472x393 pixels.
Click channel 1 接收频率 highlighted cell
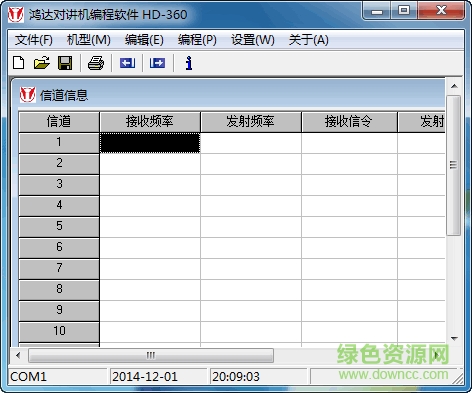point(150,143)
